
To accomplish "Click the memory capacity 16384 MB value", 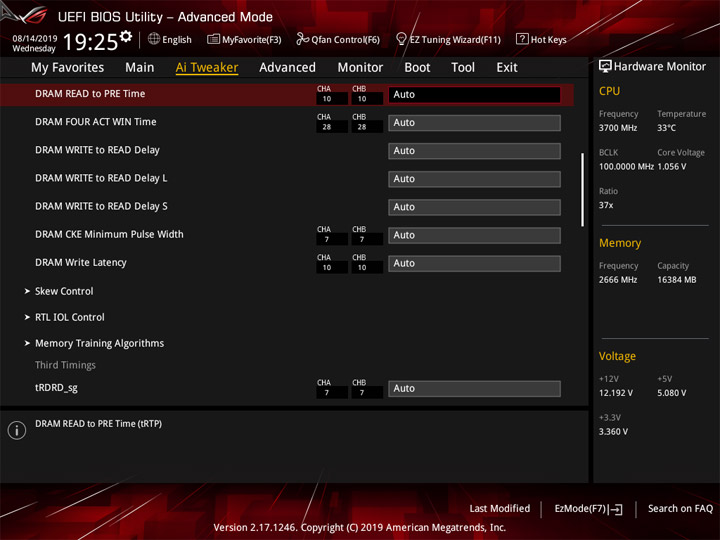I will point(677,280).
